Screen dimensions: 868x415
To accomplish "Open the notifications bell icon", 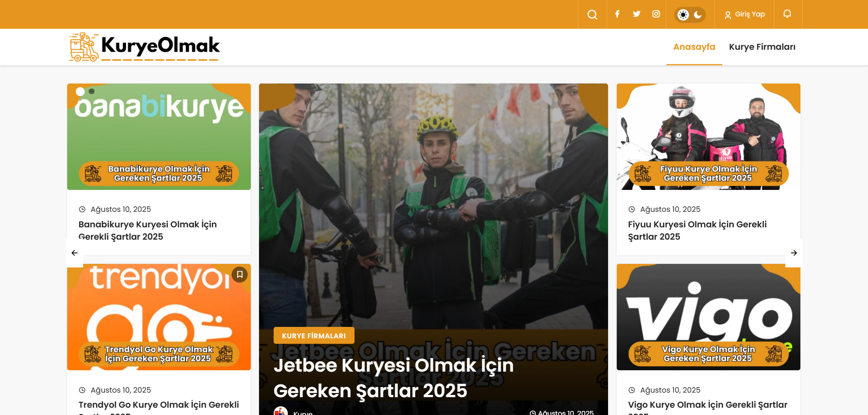I will (787, 14).
